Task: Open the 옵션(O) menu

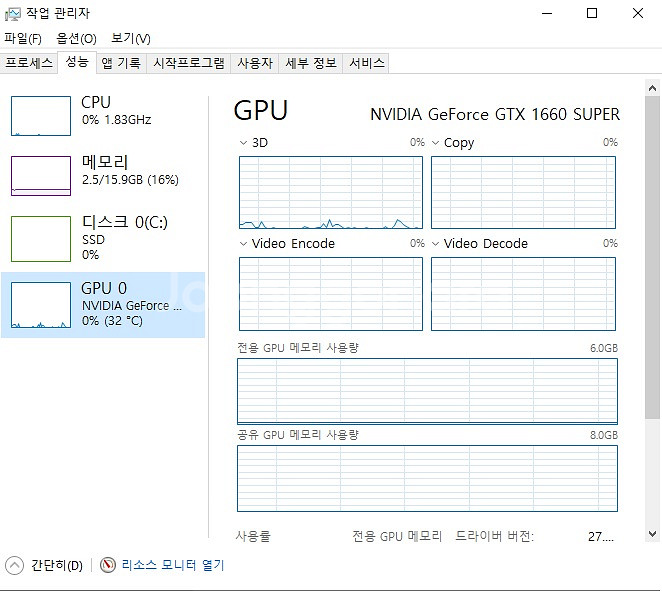Action: click(x=76, y=38)
